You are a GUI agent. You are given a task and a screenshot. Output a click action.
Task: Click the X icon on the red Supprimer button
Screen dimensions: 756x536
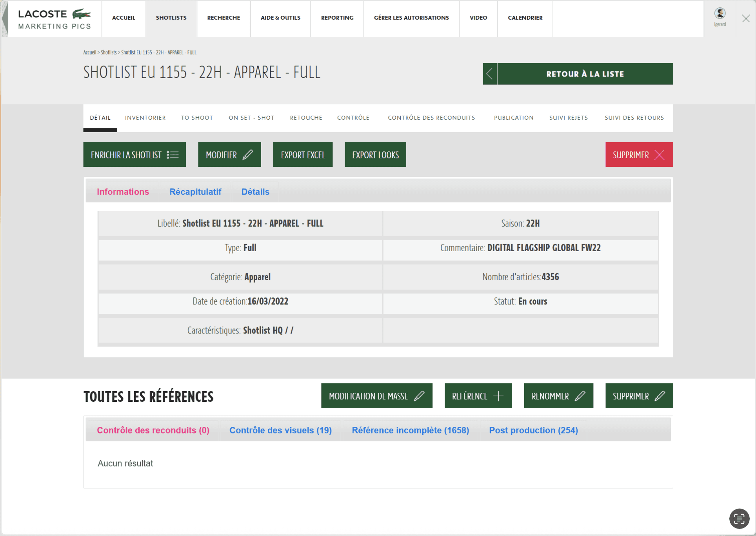pyautogui.click(x=660, y=155)
